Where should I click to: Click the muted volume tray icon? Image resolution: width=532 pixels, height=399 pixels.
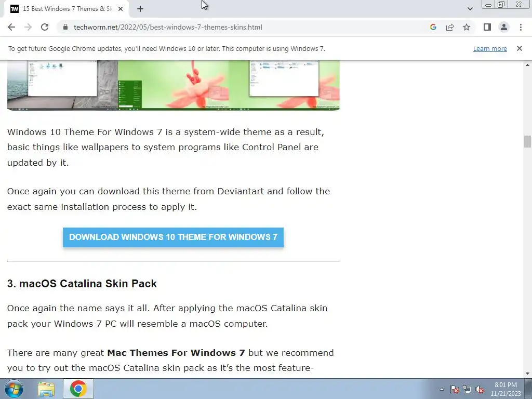tap(480, 389)
